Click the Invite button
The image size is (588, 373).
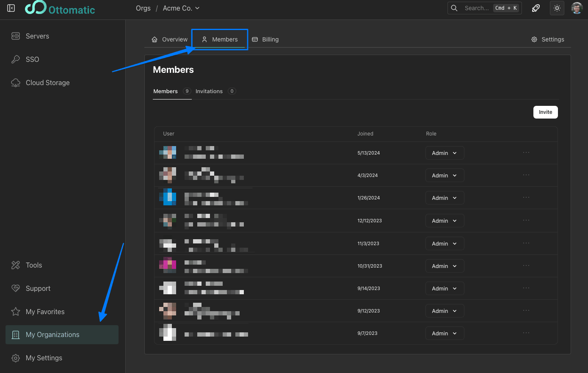pyautogui.click(x=545, y=112)
